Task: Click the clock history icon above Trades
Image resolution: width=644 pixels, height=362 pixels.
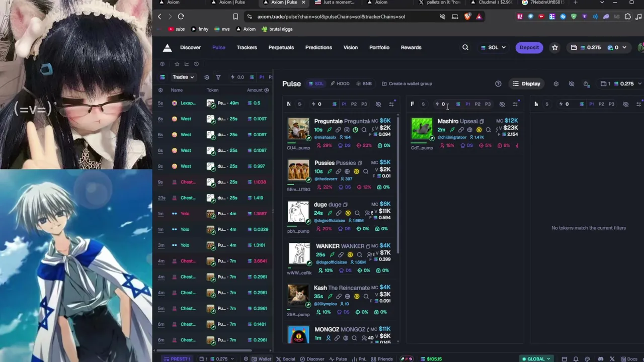Action: click(x=196, y=64)
